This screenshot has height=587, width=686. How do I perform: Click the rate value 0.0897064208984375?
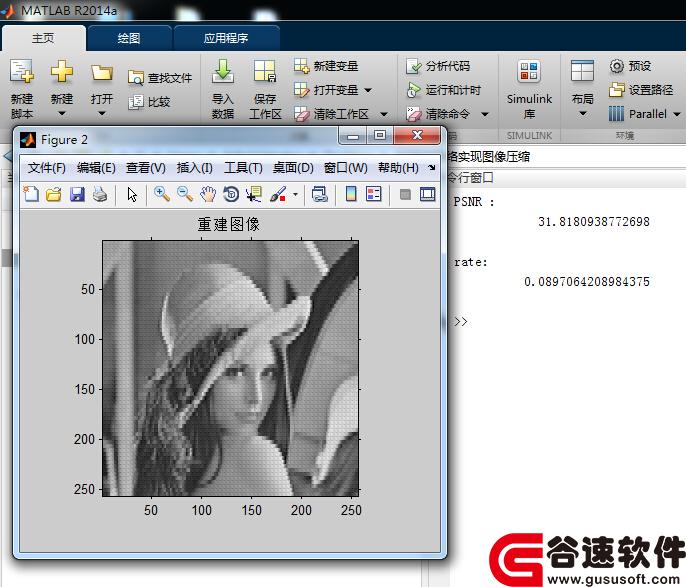click(587, 282)
